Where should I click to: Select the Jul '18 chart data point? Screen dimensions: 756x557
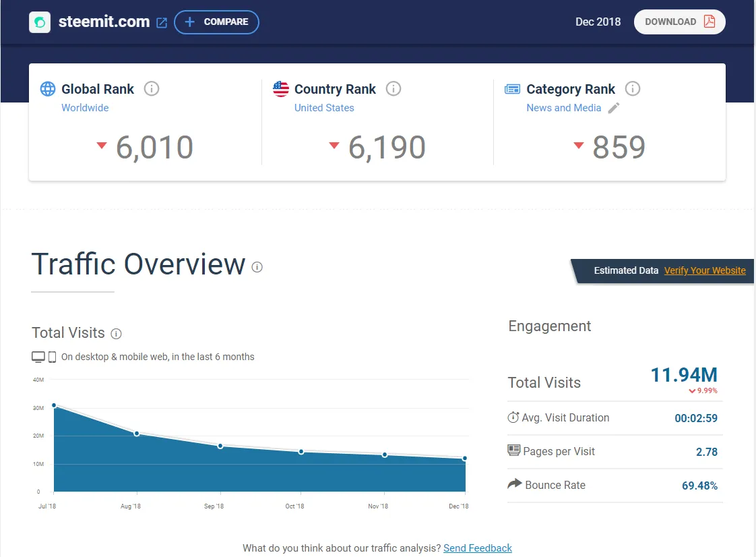[54, 405]
